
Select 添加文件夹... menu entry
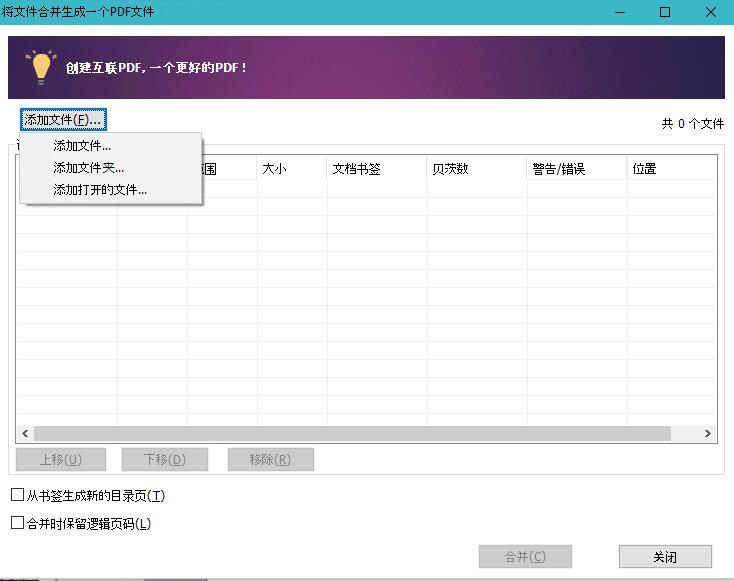[x=89, y=168]
